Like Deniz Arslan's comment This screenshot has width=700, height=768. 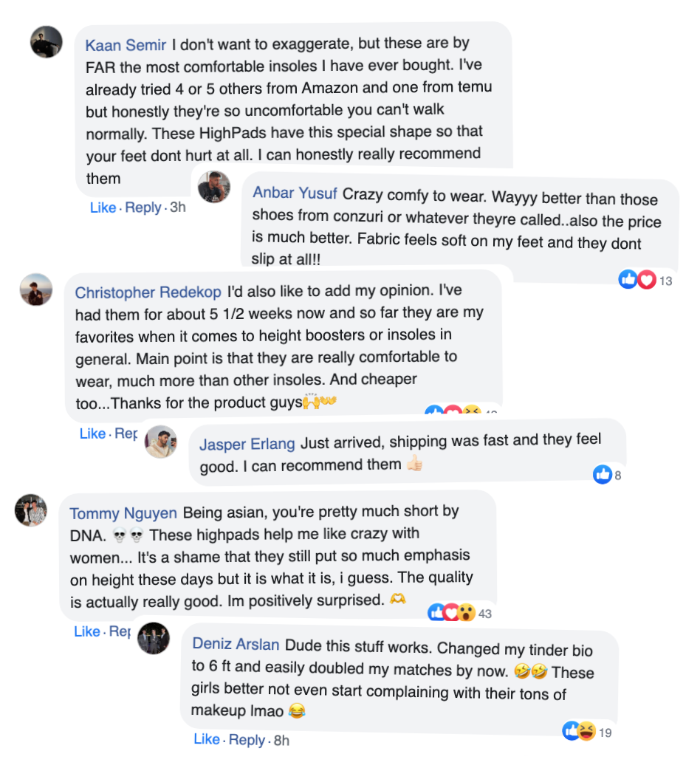207,740
